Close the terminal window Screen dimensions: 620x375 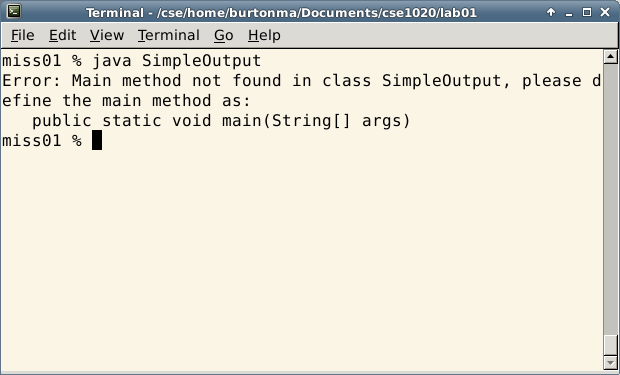(605, 12)
